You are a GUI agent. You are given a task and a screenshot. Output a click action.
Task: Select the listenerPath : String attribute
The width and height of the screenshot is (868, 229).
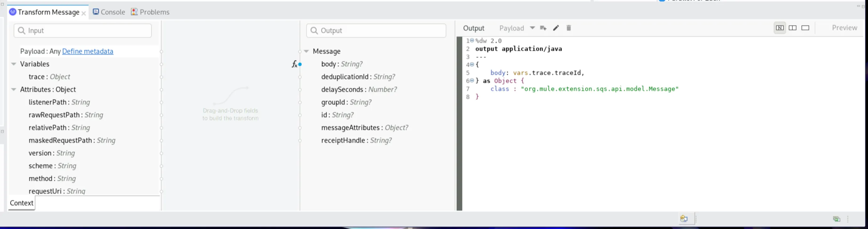click(x=59, y=102)
